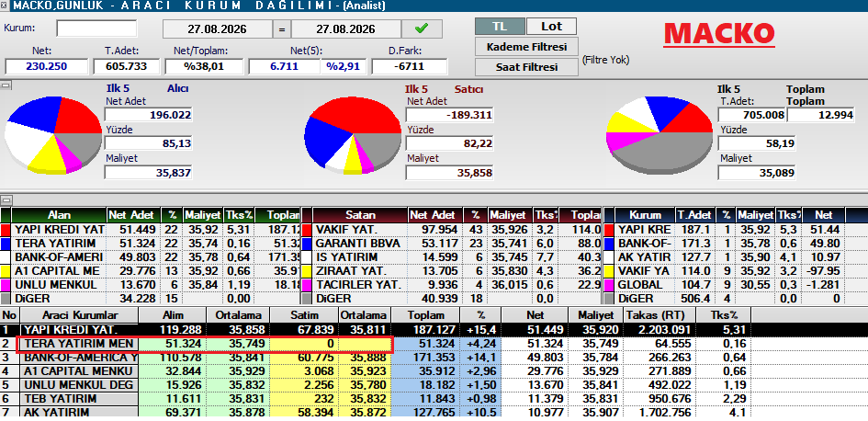This screenshot has height=421, width=868.
Task: Click magenta swatch beside GLOBAL in Kurum table
Action: click(x=609, y=285)
